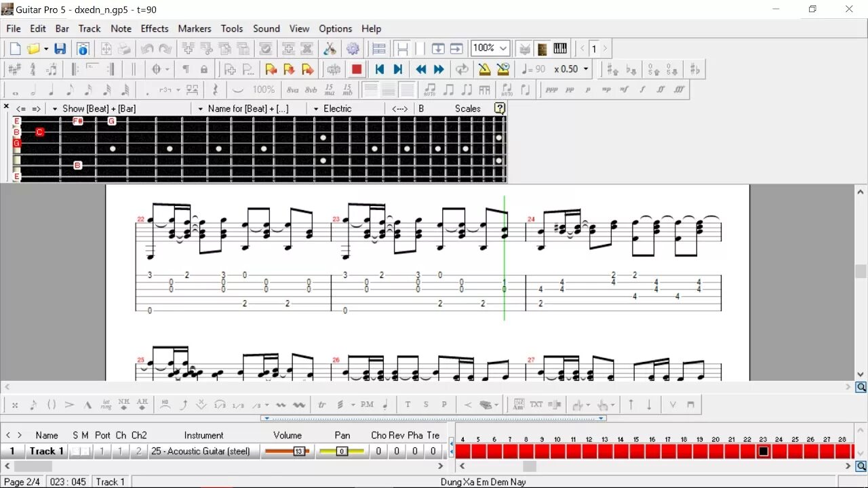Screen dimensions: 868x488
Task: Open the Bar menu
Action: 62,28
